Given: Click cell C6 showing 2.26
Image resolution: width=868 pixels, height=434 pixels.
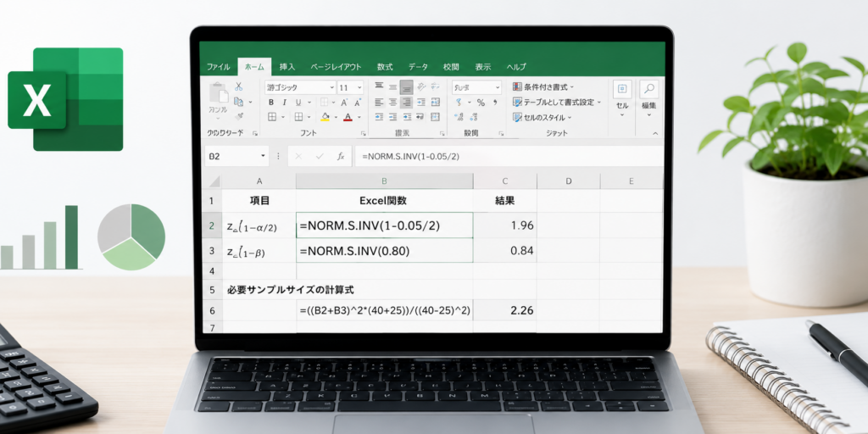Looking at the screenshot, I should pyautogui.click(x=505, y=310).
